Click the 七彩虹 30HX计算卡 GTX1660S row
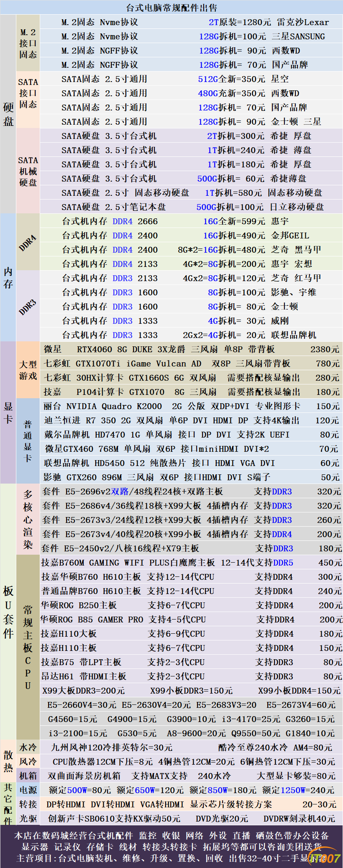 pyautogui.click(x=191, y=378)
